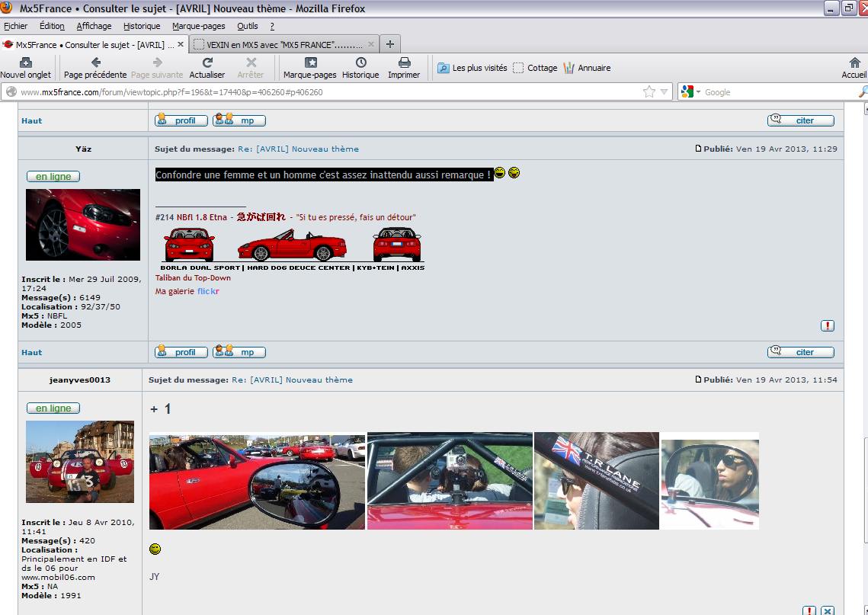Go home via the Accueil icon
Viewport: 868px width, 615px height.
coord(854,63)
